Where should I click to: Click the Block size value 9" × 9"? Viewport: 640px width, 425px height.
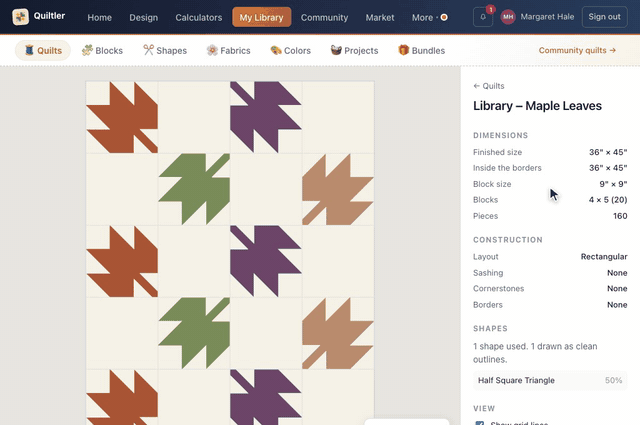613,184
